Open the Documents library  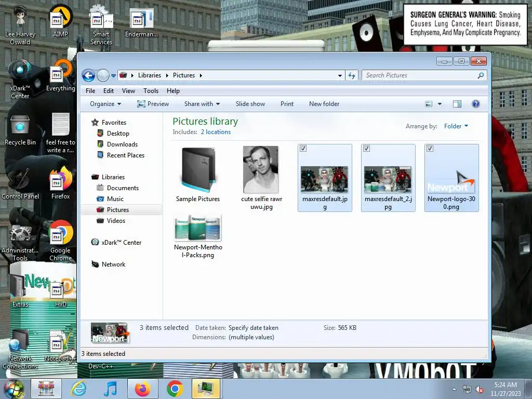tap(123, 188)
